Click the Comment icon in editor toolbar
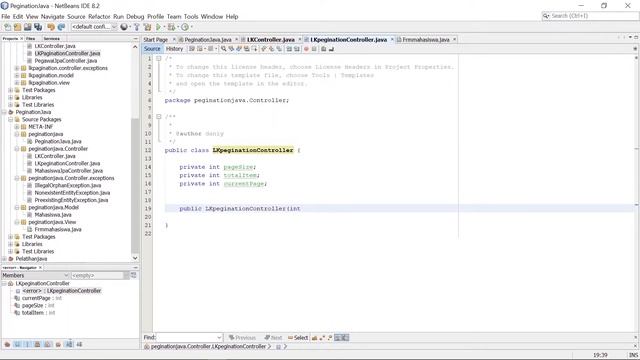The image size is (640, 360). [324, 49]
